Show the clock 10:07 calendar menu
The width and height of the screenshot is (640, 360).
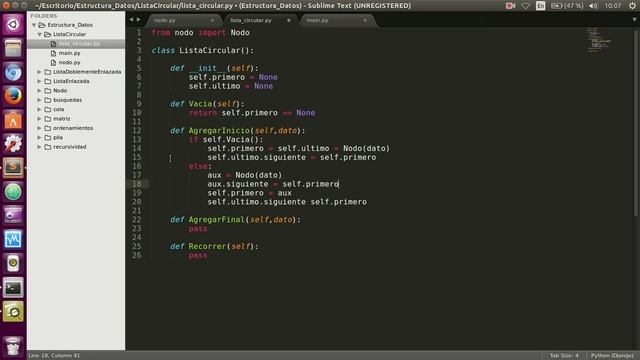click(x=613, y=6)
